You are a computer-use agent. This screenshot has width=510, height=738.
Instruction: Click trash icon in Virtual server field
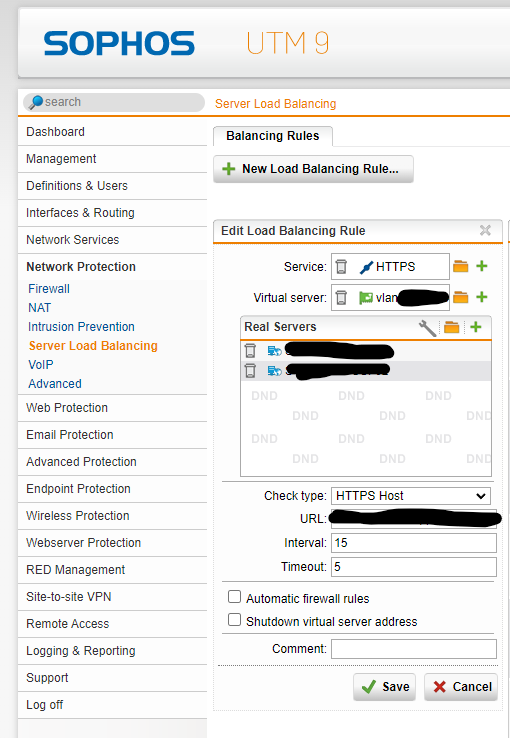point(341,297)
